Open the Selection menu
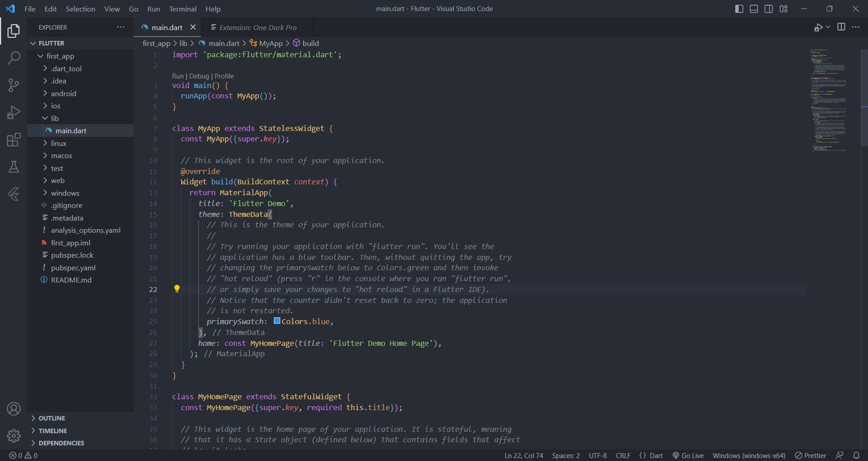Image resolution: width=868 pixels, height=461 pixels. click(80, 9)
